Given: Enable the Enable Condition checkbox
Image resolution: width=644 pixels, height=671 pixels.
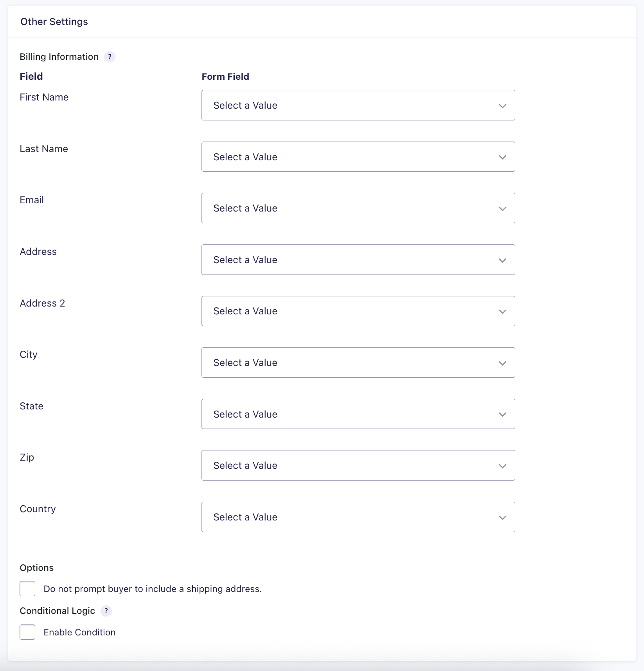Looking at the screenshot, I should click(x=27, y=632).
